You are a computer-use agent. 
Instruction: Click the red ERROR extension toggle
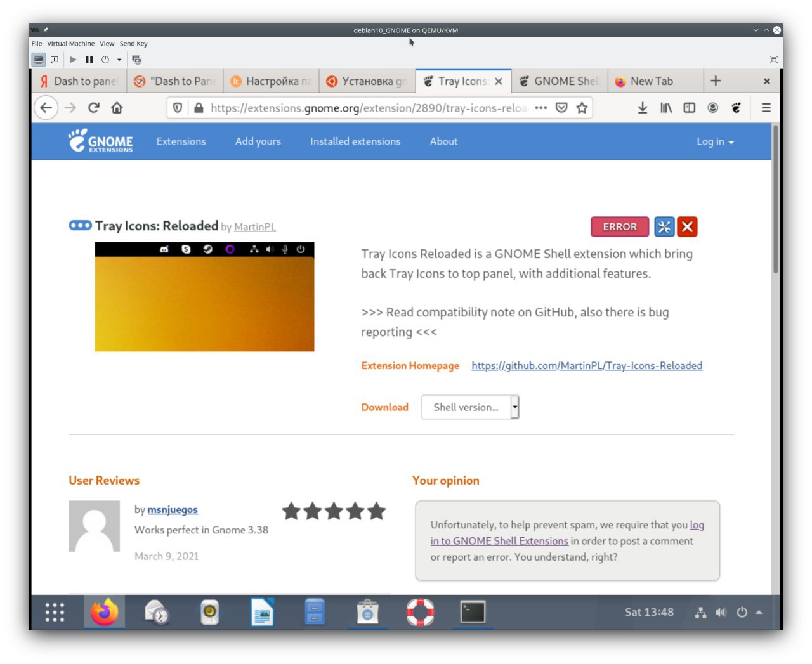click(620, 226)
